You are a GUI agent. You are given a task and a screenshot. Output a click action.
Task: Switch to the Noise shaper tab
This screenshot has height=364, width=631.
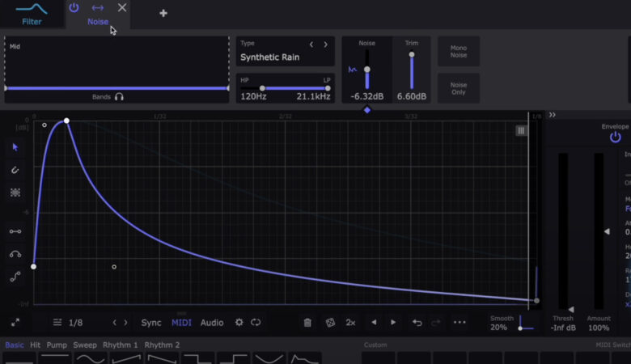tap(98, 22)
